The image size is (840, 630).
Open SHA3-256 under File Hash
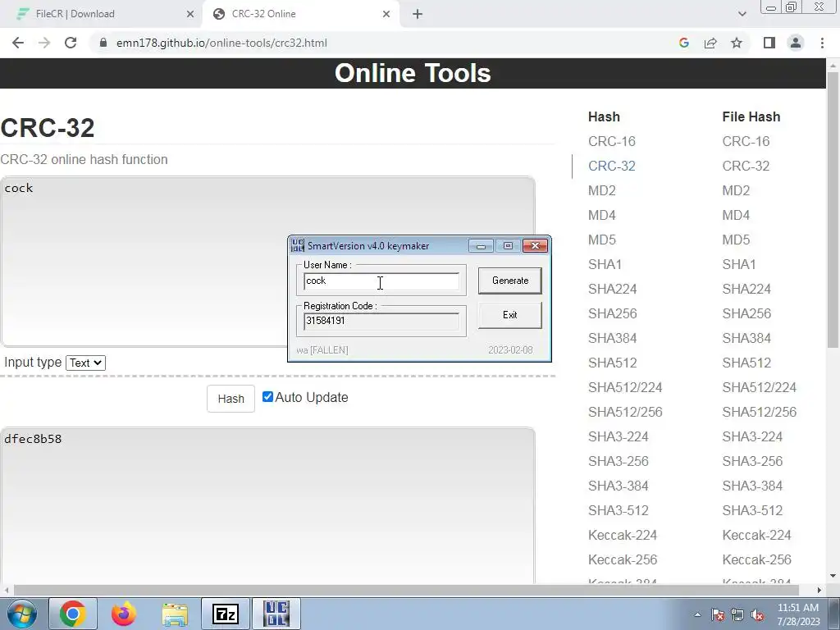[752, 461]
